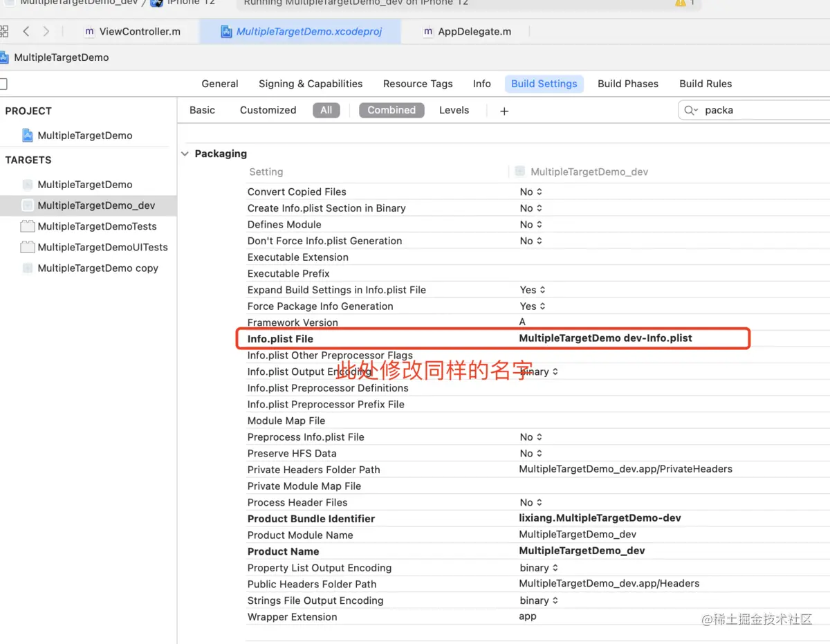
Task: Click the MultipleTargetDemo copy target icon
Action: (28, 268)
